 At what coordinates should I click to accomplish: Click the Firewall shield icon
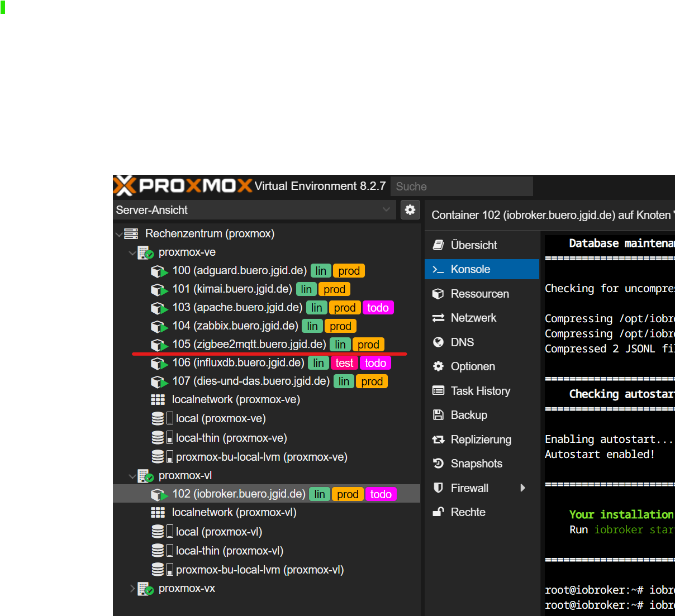coord(439,488)
